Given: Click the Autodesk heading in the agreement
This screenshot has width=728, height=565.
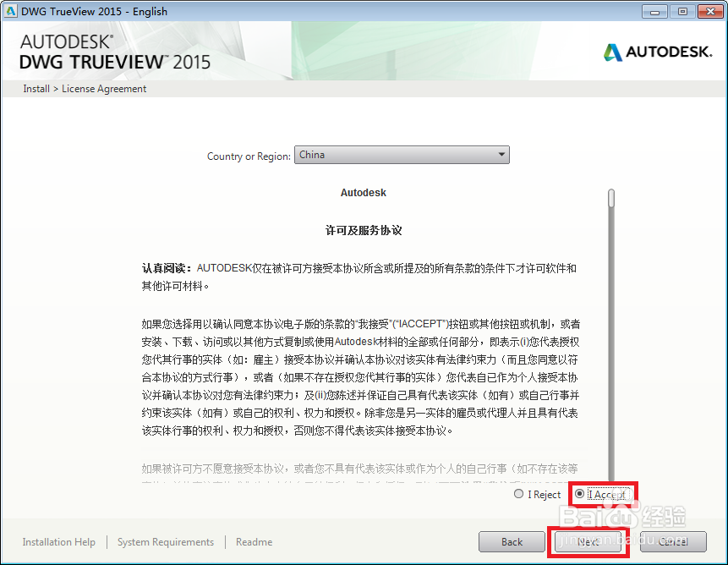Looking at the screenshot, I should pos(363,193).
